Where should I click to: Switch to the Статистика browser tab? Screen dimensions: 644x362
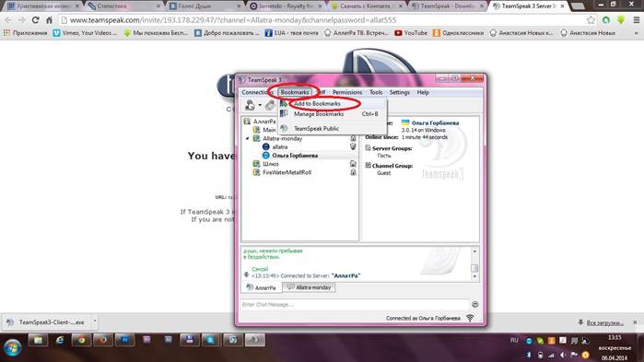[123, 6]
